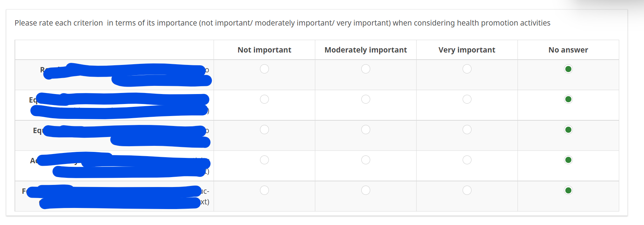644x225 pixels.
Task: Mark the second criterion row as 'Very important'
Action: [467, 99]
